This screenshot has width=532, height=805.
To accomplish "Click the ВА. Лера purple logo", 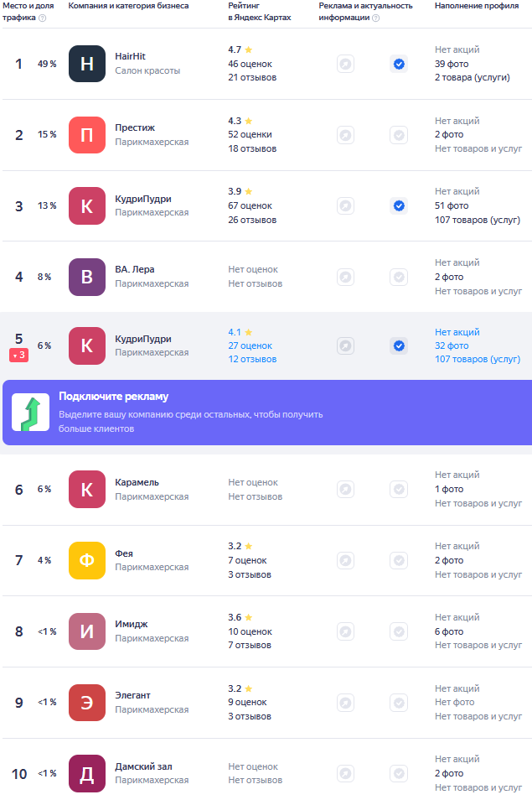I will 87,277.
